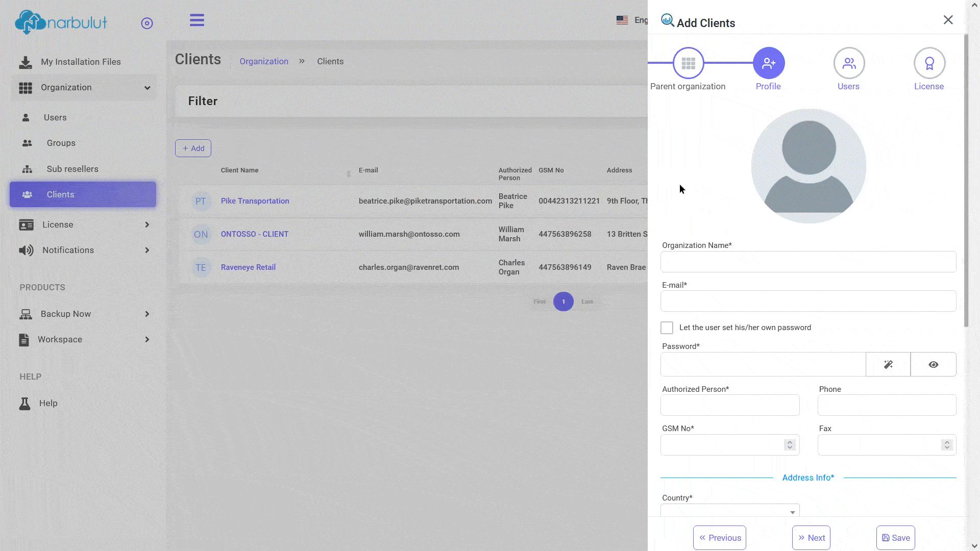The image size is (980, 551).
Task: Click the Sub resellers hierarchy icon
Action: point(27,169)
